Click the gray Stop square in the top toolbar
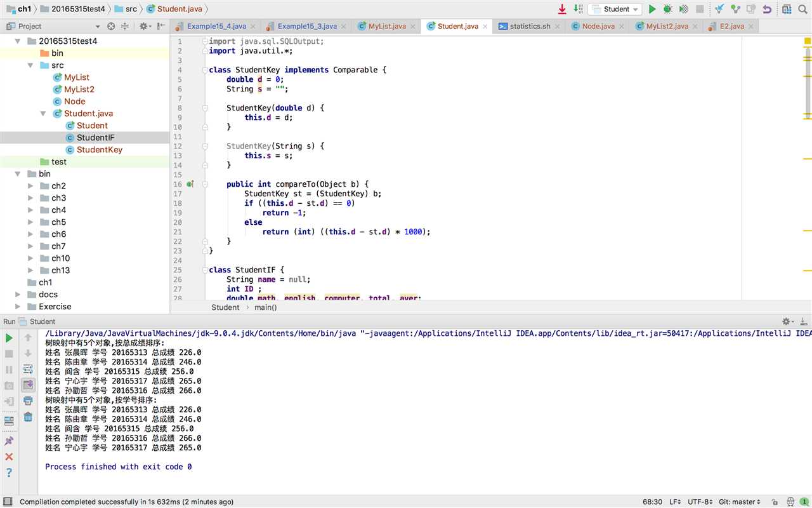Viewport: 812px width, 508px height. (x=700, y=9)
